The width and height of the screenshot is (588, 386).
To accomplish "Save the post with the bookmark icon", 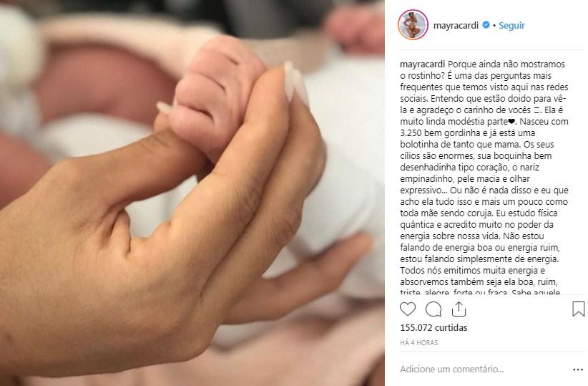I will [578, 309].
